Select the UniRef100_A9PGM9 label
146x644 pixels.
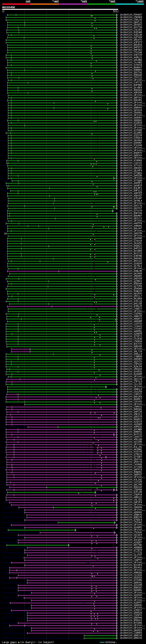click(x=131, y=93)
